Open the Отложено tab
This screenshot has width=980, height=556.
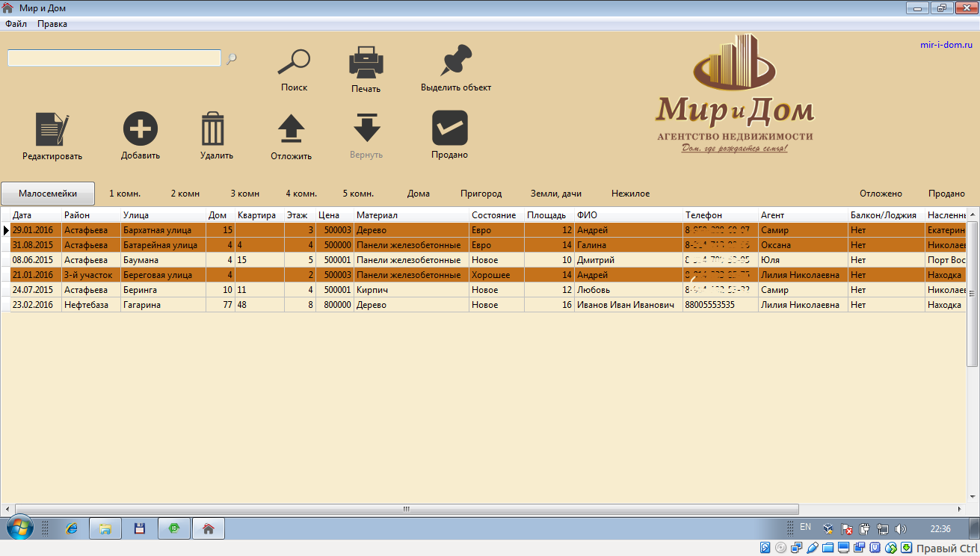(881, 194)
